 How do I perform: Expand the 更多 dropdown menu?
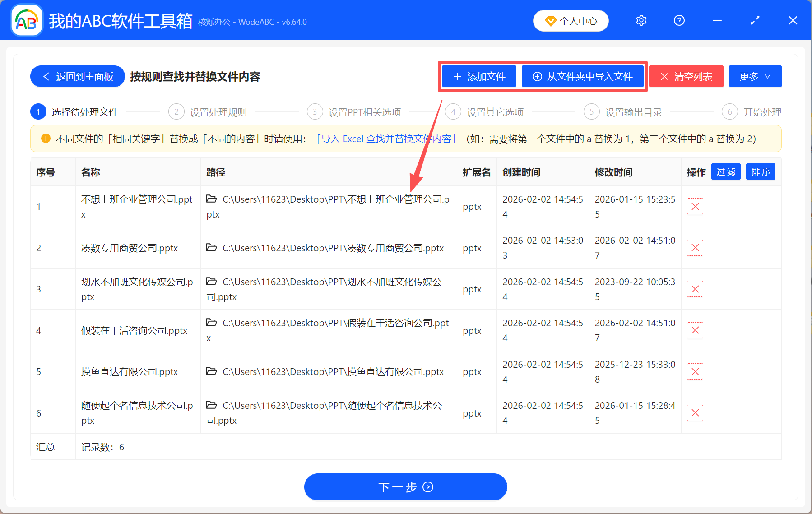pos(754,76)
